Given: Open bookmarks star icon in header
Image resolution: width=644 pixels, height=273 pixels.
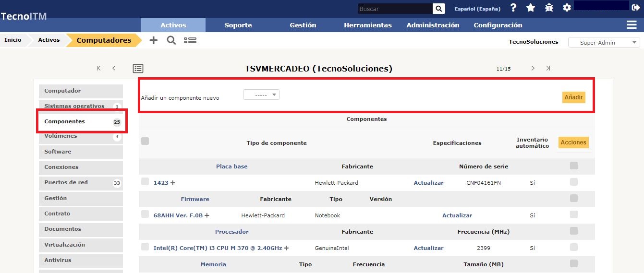Looking at the screenshot, I should point(531,8).
